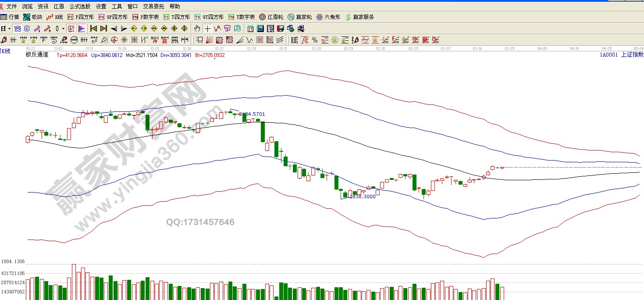The image size is (644, 300).
Task: Open the 赢家服务 button
Action: point(360,17)
